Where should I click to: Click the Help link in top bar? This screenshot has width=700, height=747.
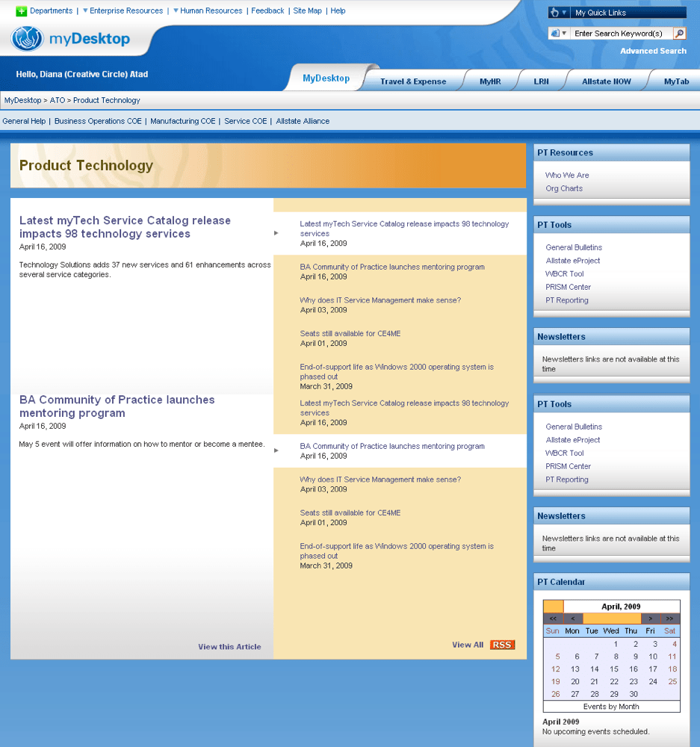[x=338, y=10]
